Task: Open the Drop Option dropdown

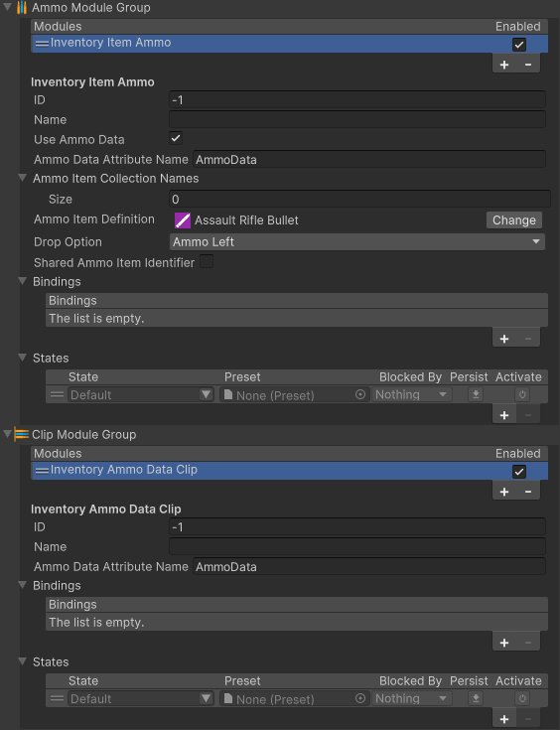Action: coord(357,241)
